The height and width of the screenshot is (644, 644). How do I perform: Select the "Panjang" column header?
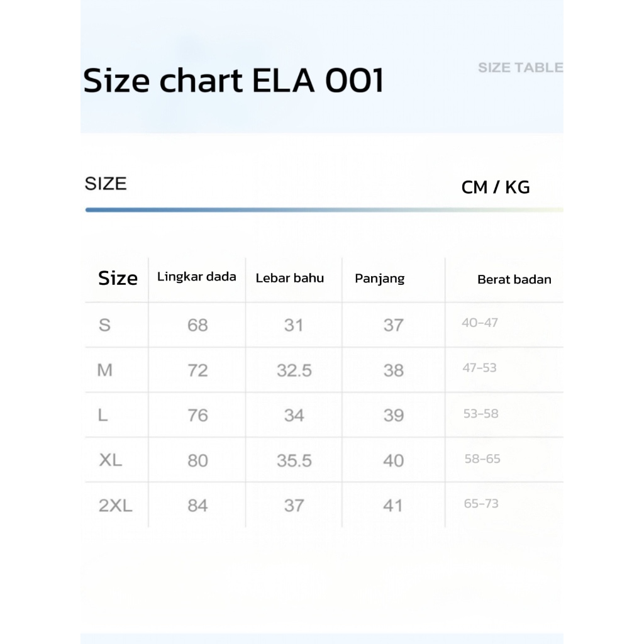pos(380,279)
